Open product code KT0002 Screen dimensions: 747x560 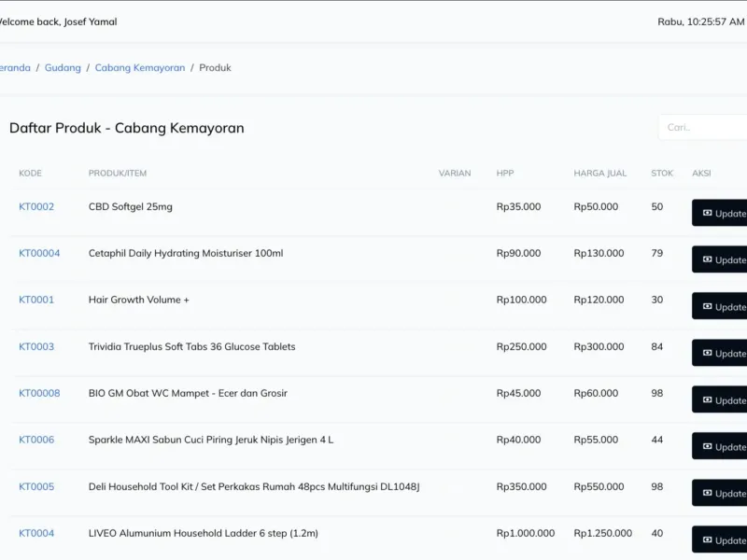pos(36,207)
